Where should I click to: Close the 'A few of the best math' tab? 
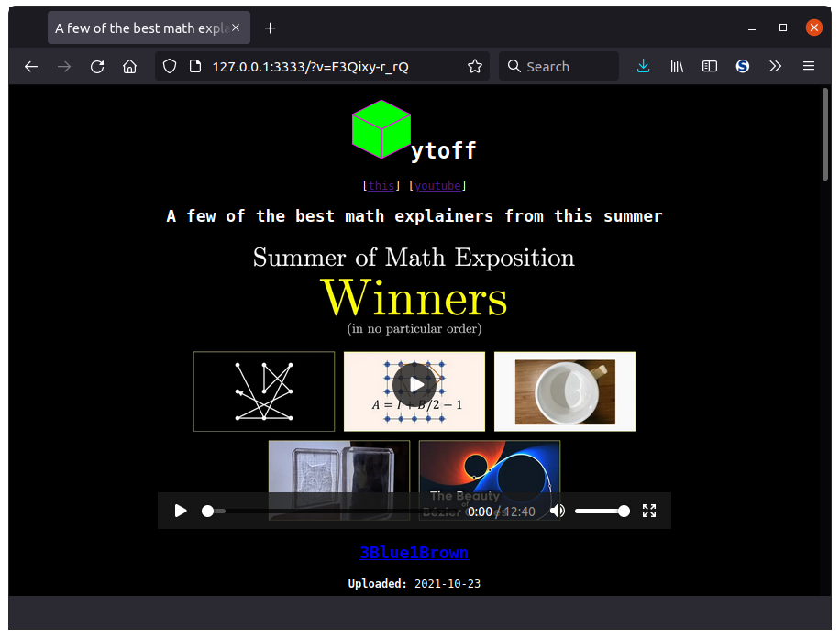pos(236,27)
